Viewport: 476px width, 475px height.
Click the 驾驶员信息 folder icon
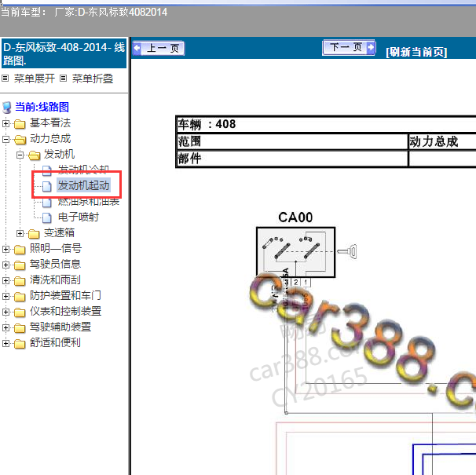click(20, 265)
